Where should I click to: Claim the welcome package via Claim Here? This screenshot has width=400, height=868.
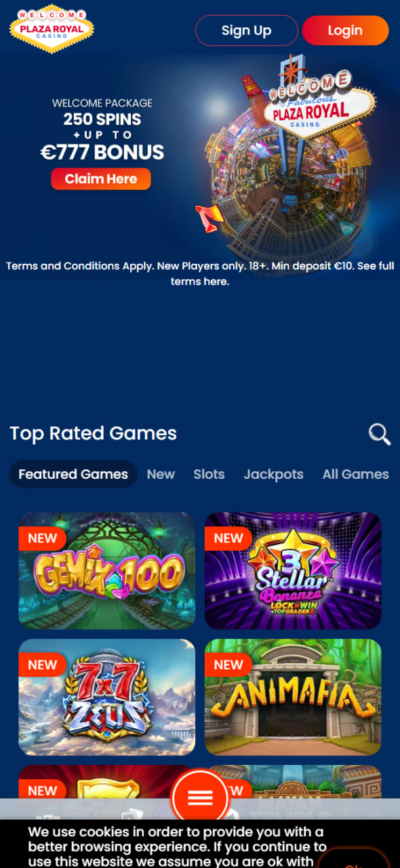point(101,179)
